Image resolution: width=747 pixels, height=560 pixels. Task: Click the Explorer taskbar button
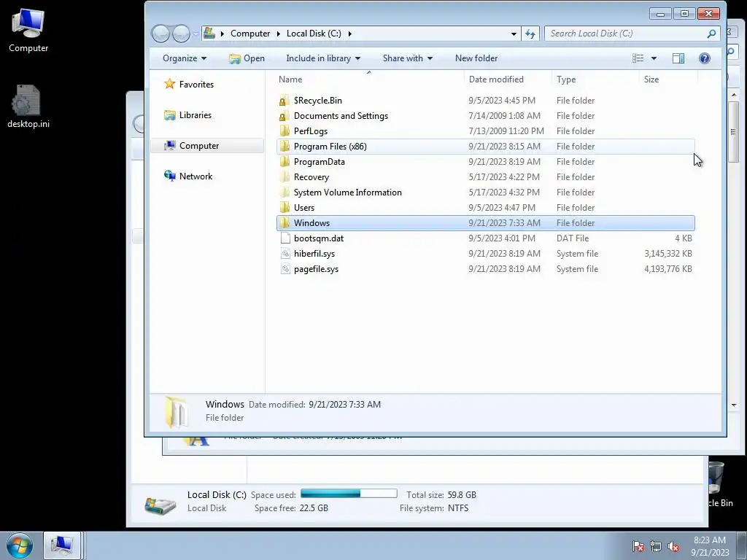click(63, 545)
